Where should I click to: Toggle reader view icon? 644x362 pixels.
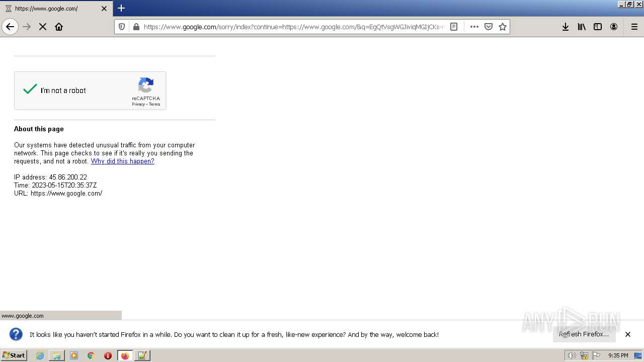click(x=454, y=27)
